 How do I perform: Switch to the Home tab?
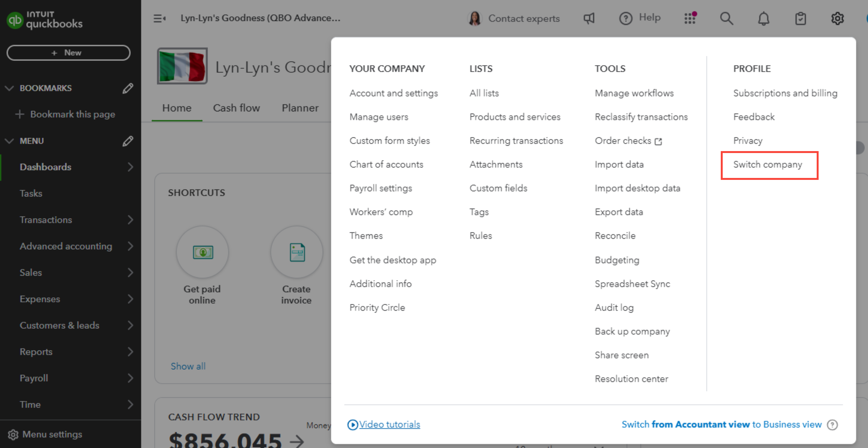(177, 108)
